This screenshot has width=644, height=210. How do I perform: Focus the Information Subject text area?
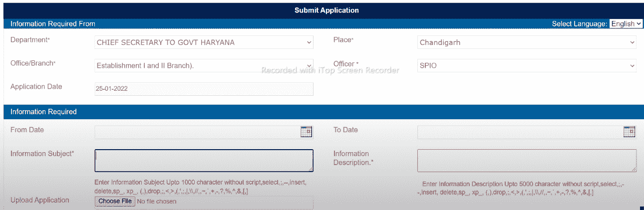(x=204, y=161)
